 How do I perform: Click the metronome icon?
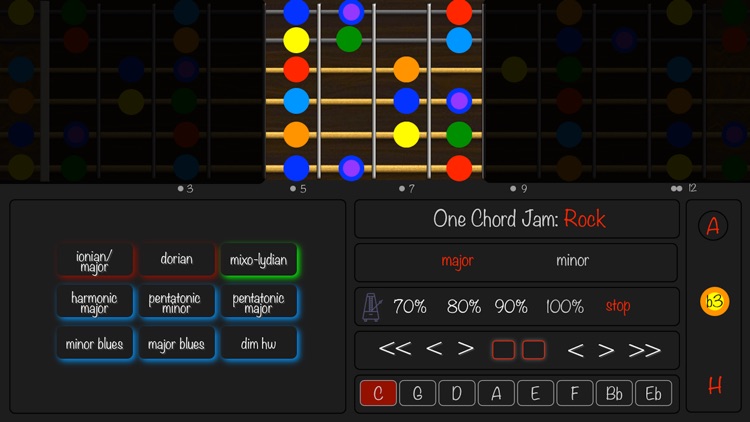[372, 307]
